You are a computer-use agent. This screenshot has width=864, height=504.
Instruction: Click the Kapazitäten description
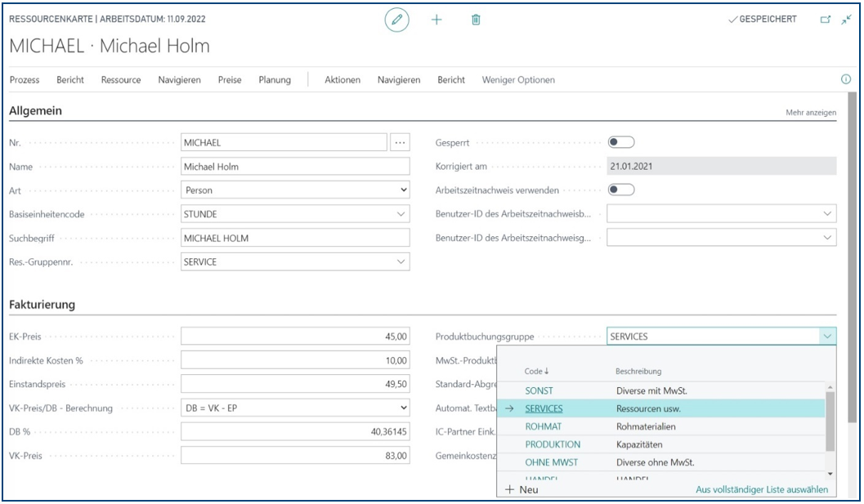tap(639, 444)
